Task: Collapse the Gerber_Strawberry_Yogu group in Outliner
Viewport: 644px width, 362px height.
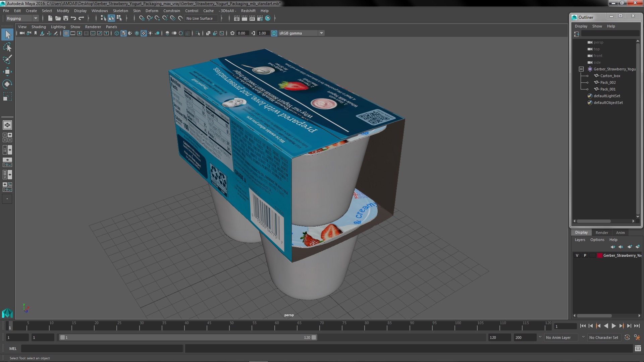Action: point(581,69)
